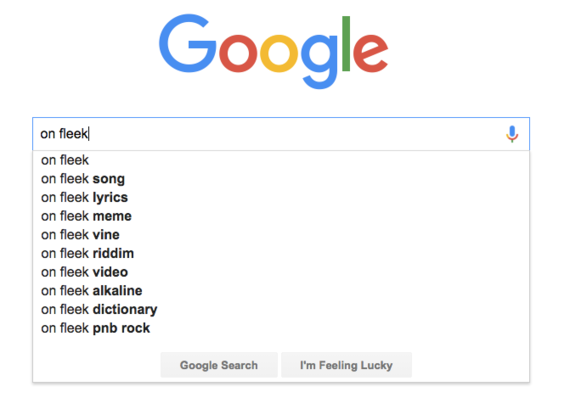Click the Google logo
This screenshot has width=570, height=398.
pyautogui.click(x=274, y=51)
